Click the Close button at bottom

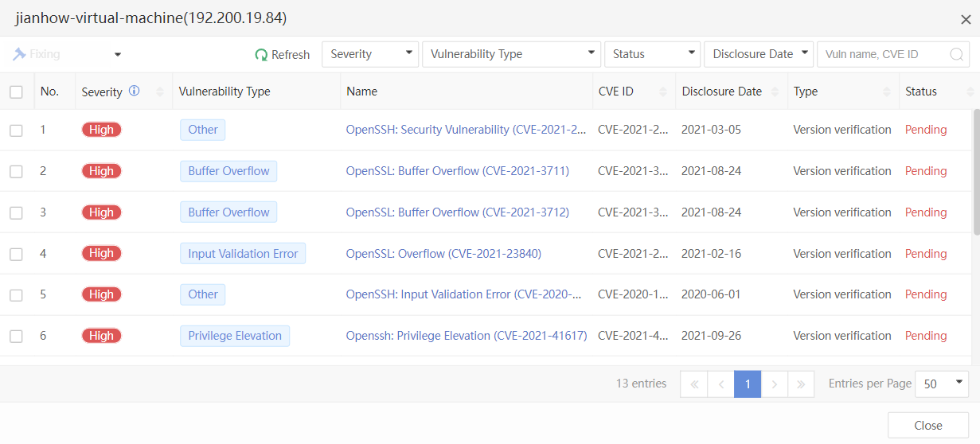[x=927, y=426]
